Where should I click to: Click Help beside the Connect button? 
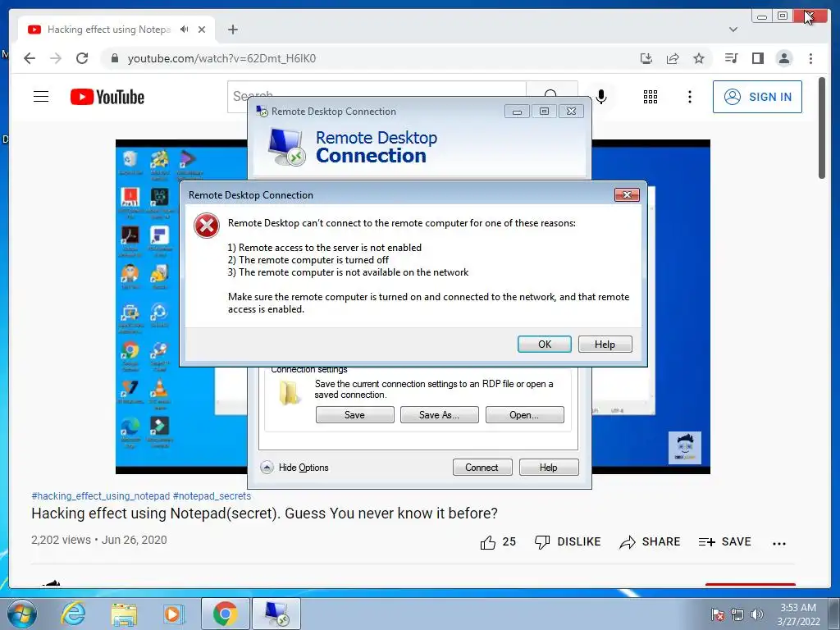tap(549, 467)
